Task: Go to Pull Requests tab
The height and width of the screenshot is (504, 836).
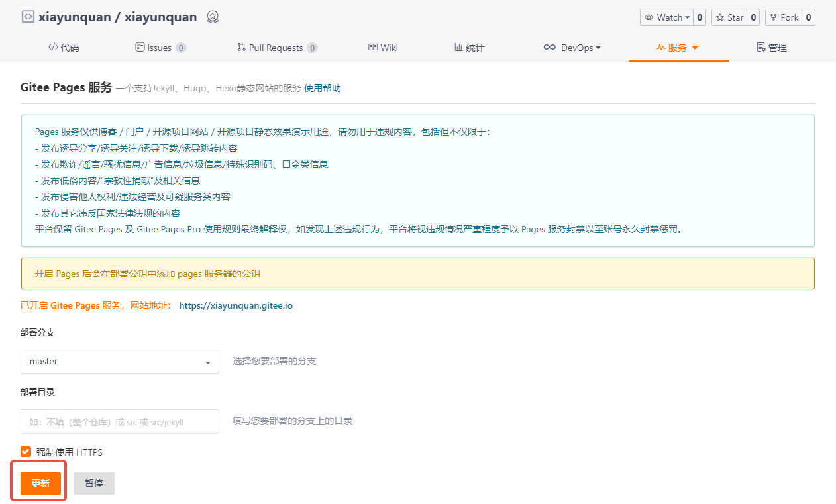Action: (x=277, y=48)
